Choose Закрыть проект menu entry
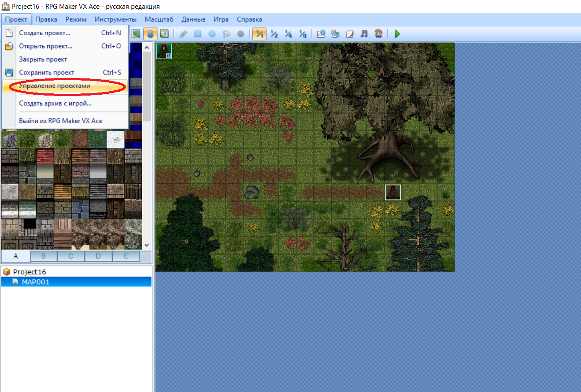The height and width of the screenshot is (392, 581). (x=65, y=59)
